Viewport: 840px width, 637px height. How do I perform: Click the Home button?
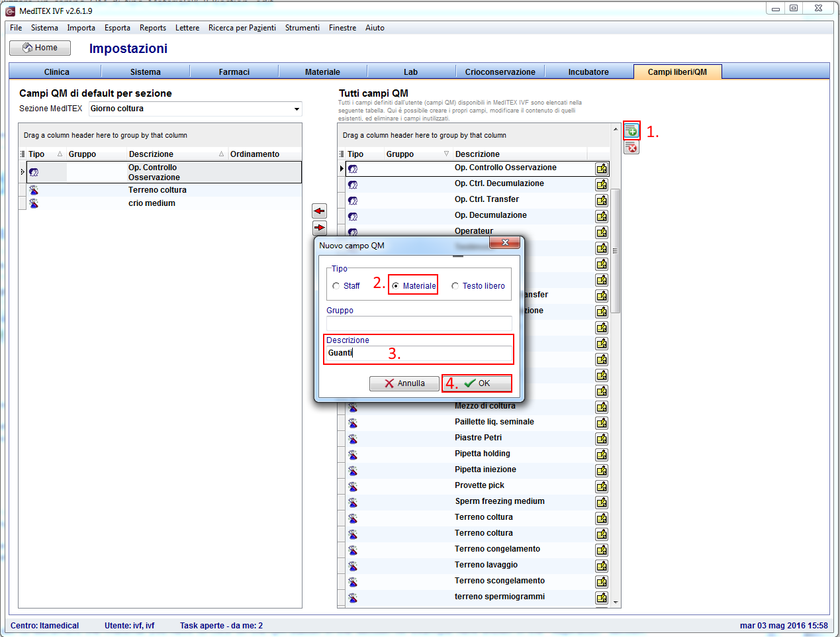tap(40, 48)
